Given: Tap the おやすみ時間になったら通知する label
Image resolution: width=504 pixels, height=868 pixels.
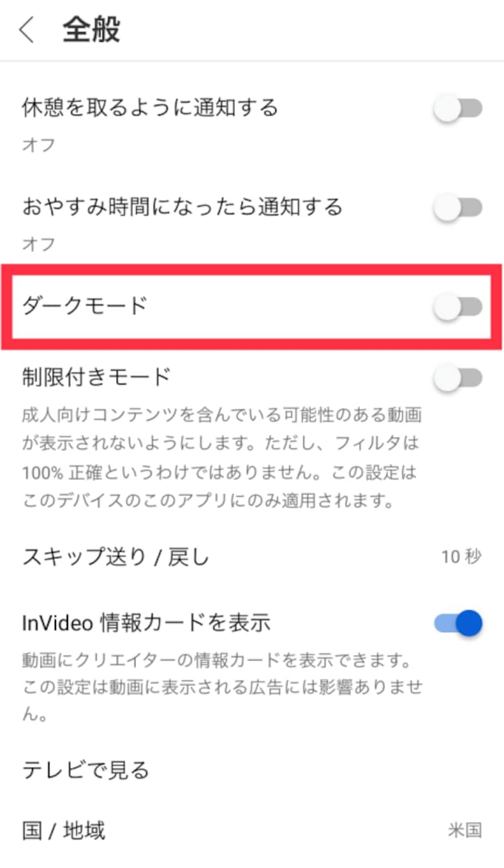Looking at the screenshot, I should (183, 206).
